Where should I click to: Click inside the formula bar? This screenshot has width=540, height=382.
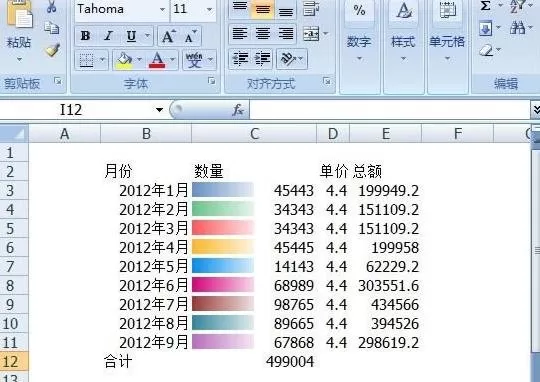[x=389, y=110]
